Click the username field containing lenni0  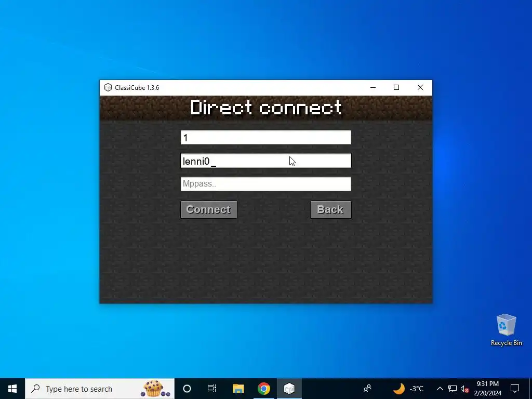265,161
